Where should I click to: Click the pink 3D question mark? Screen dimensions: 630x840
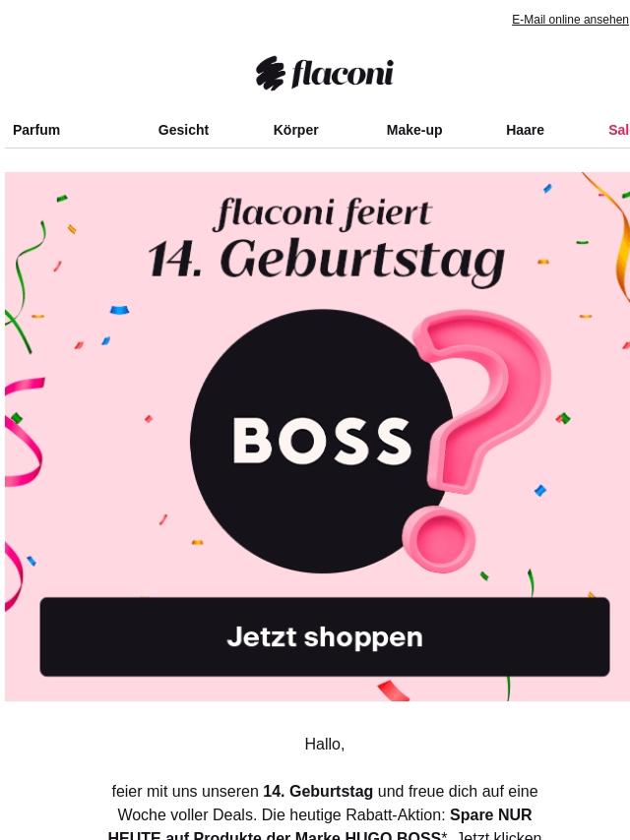477,440
